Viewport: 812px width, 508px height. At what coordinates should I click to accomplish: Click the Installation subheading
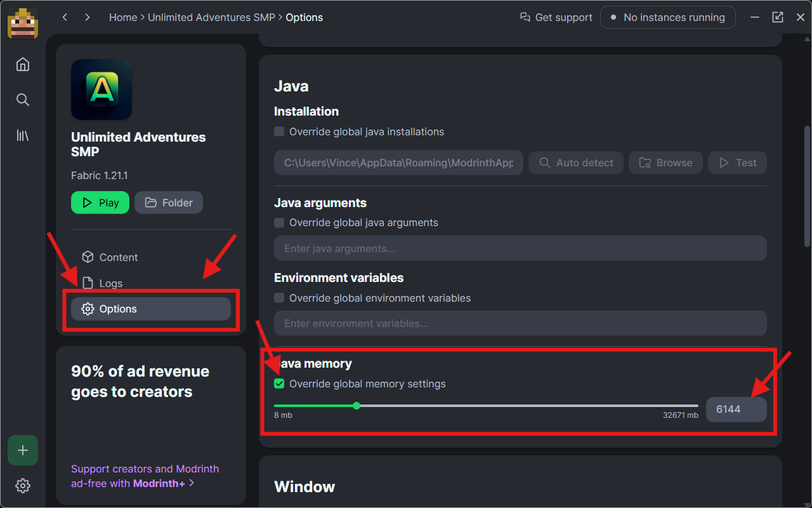(x=306, y=111)
